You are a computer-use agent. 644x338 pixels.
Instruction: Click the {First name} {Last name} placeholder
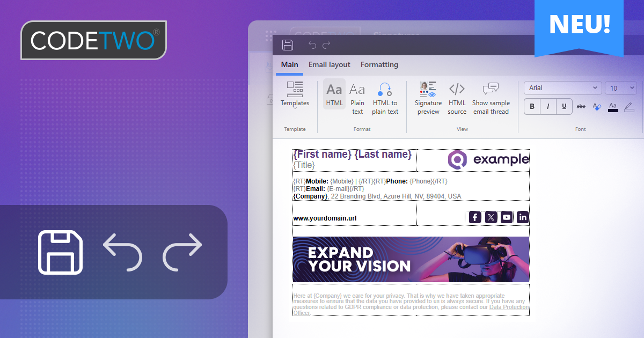click(x=353, y=155)
